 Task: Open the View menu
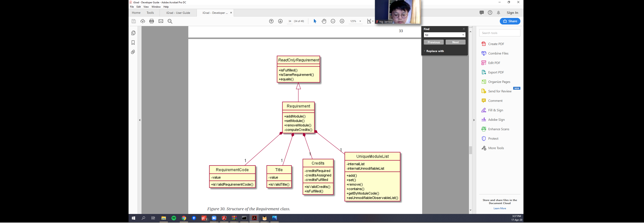146,7
